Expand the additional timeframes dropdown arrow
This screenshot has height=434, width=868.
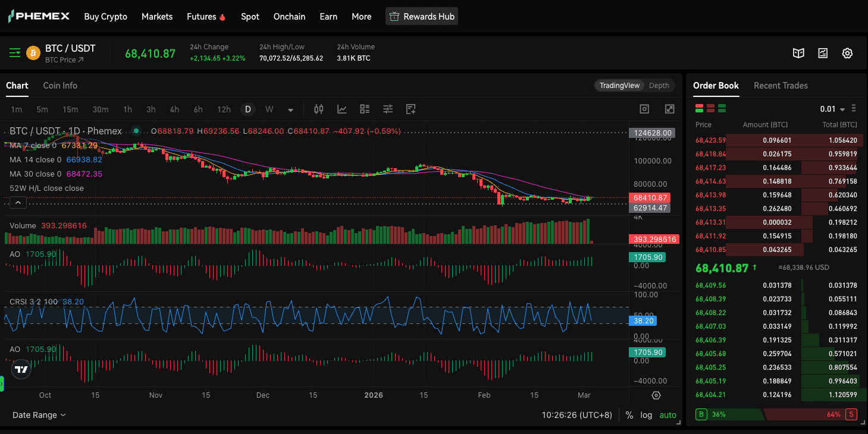290,110
